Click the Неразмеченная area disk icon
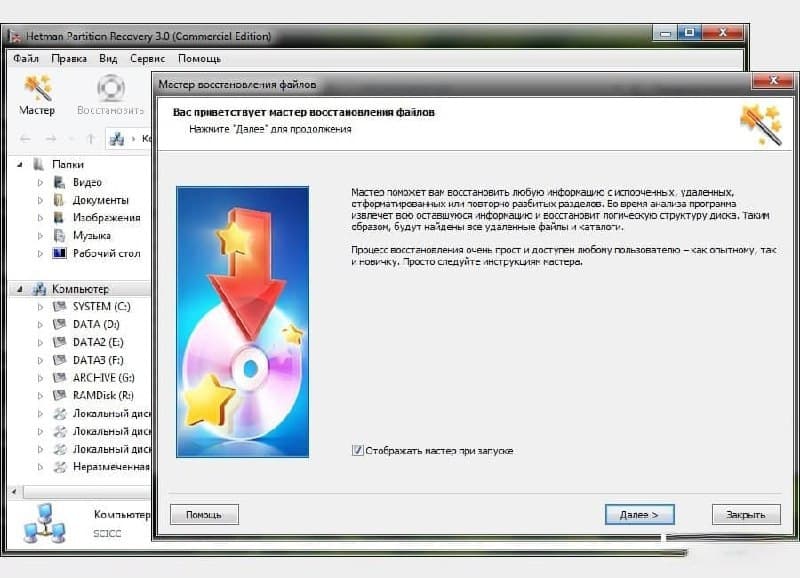 click(60, 467)
